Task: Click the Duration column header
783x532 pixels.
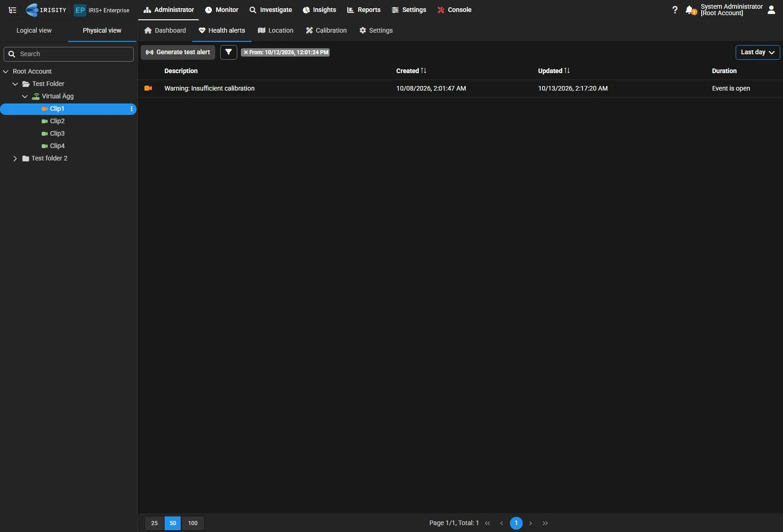Action: click(x=724, y=71)
